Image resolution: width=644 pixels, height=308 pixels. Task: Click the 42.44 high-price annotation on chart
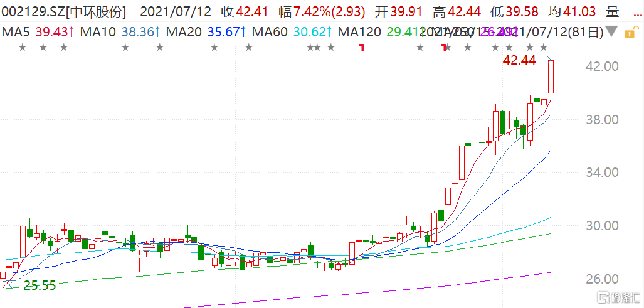(x=519, y=61)
